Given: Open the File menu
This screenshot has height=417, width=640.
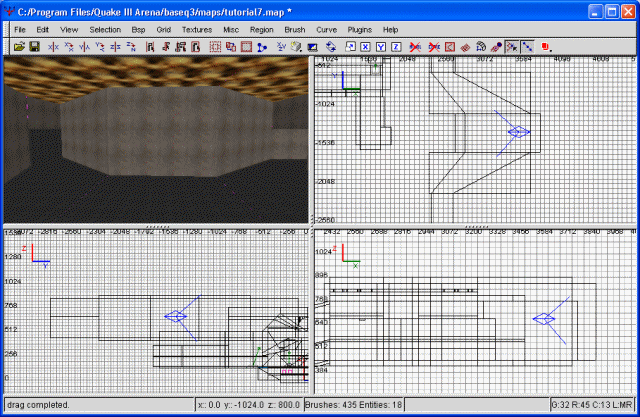Looking at the screenshot, I should pyautogui.click(x=20, y=30).
